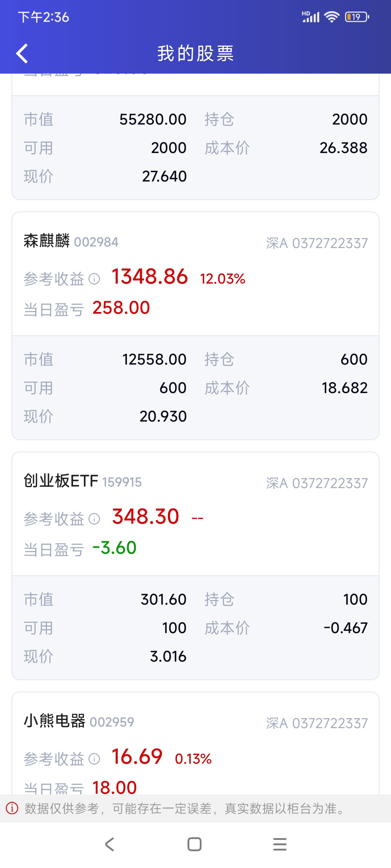The height and width of the screenshot is (868, 391).
Task: Tap the 森麒麟 market value 12558.00
Action: (154, 359)
